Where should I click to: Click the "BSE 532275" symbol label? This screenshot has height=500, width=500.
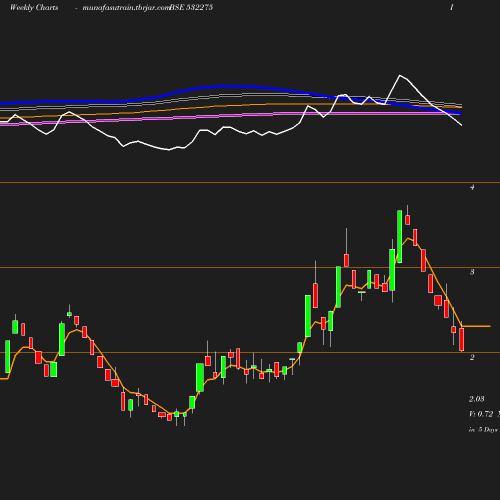[191, 7]
